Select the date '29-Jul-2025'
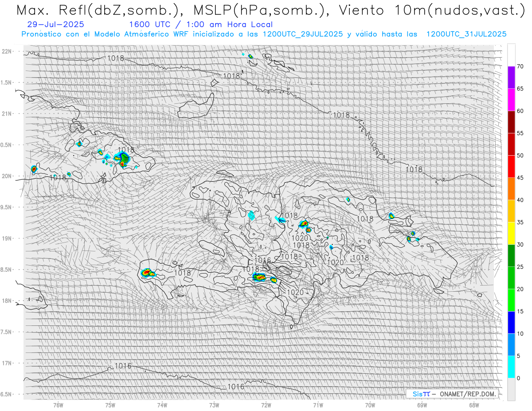The height and width of the screenshot is (411, 532). pyautogui.click(x=55, y=25)
